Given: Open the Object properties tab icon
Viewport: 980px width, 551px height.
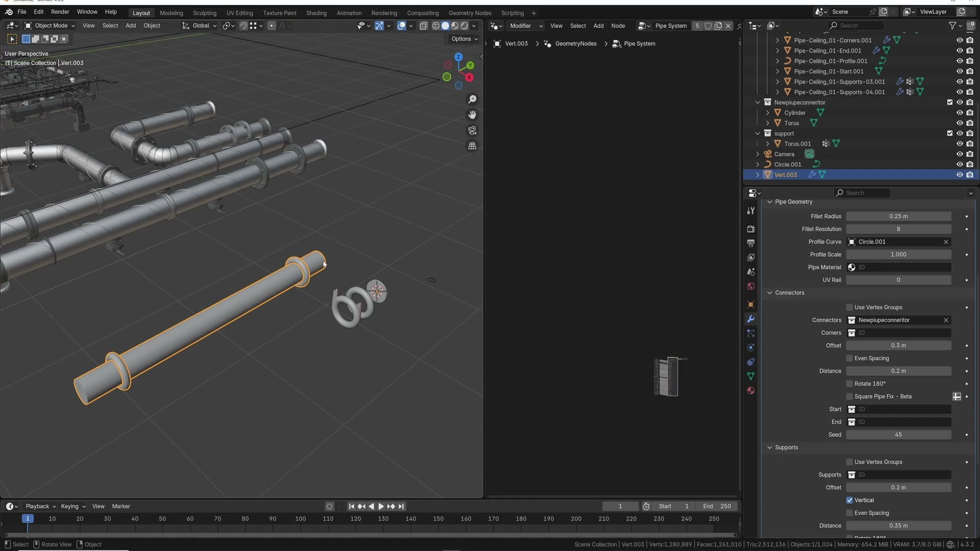Looking at the screenshot, I should pos(751,305).
